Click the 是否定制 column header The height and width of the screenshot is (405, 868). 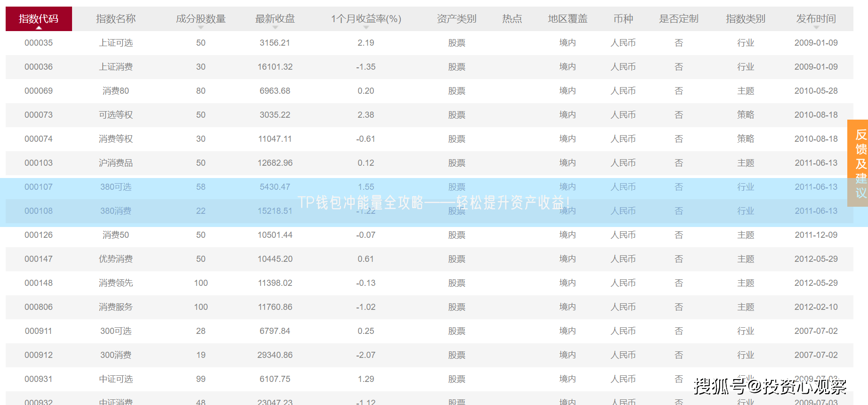coord(679,19)
